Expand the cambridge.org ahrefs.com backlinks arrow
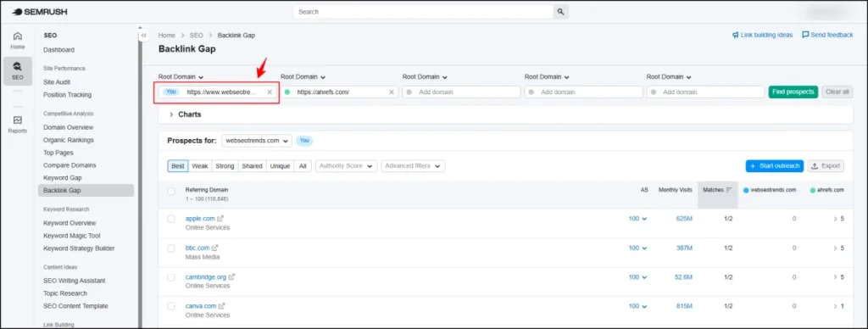Image resolution: width=868 pixels, height=329 pixels. click(835, 277)
